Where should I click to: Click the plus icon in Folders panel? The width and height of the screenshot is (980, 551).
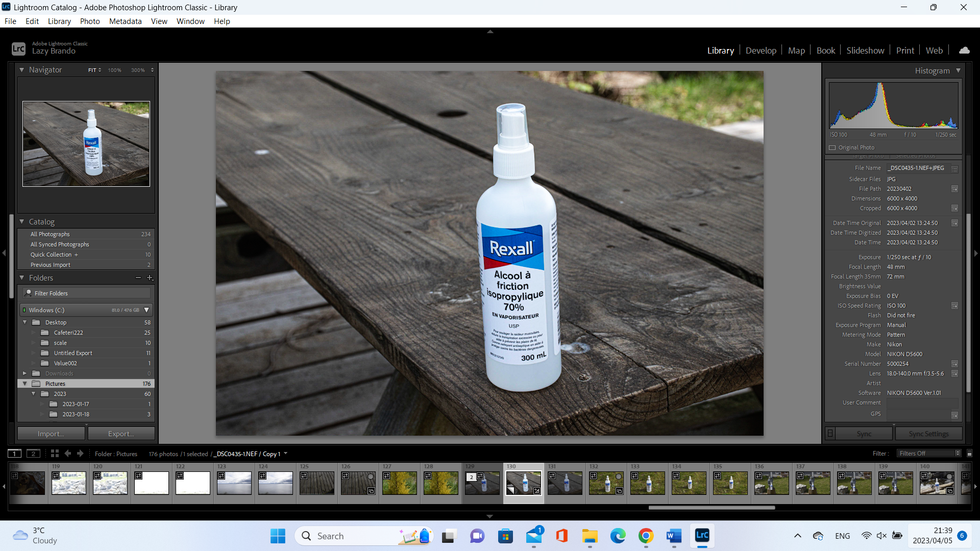150,278
